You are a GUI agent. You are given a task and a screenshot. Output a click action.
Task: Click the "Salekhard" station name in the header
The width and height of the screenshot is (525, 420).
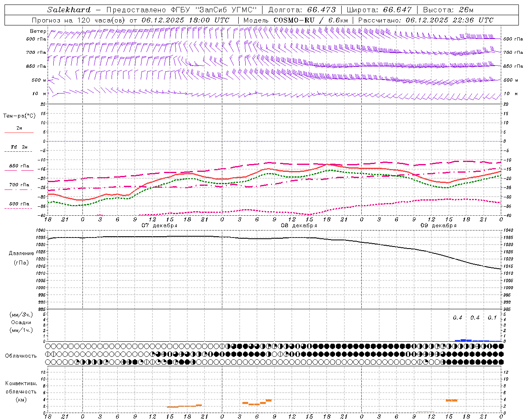[x=69, y=10]
